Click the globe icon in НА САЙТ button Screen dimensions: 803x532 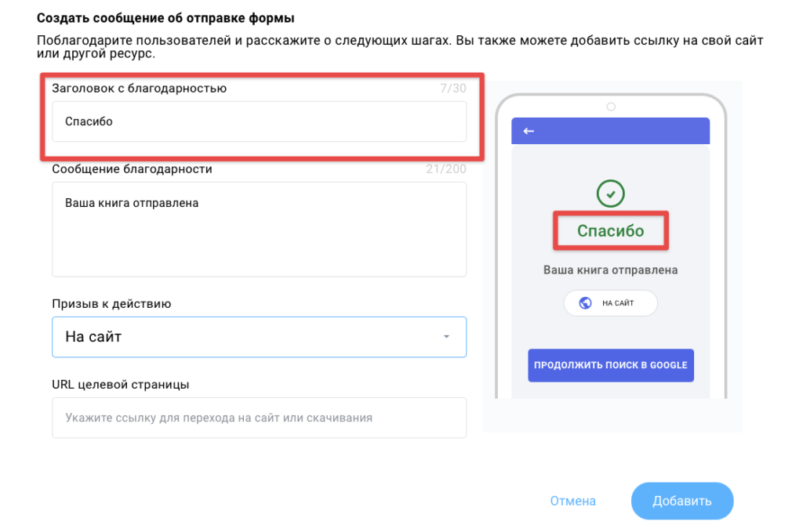pyautogui.click(x=585, y=303)
